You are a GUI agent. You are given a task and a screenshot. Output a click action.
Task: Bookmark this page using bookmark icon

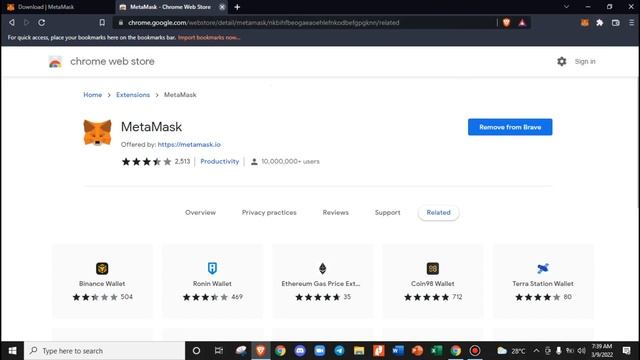(x=102, y=22)
